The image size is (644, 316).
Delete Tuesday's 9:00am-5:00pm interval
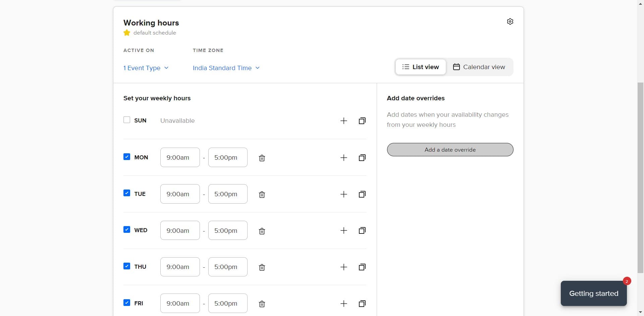tap(262, 194)
